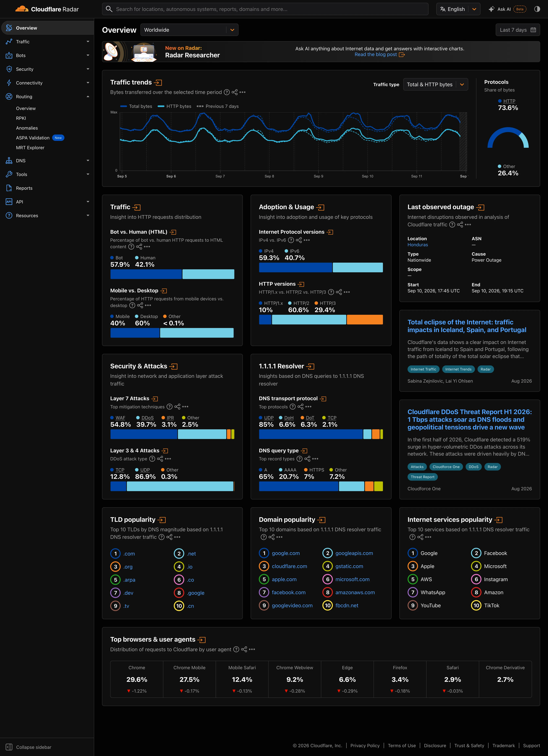Collapse the Routing sidebar section
Image resolution: width=548 pixels, height=756 pixels.
click(x=47, y=97)
